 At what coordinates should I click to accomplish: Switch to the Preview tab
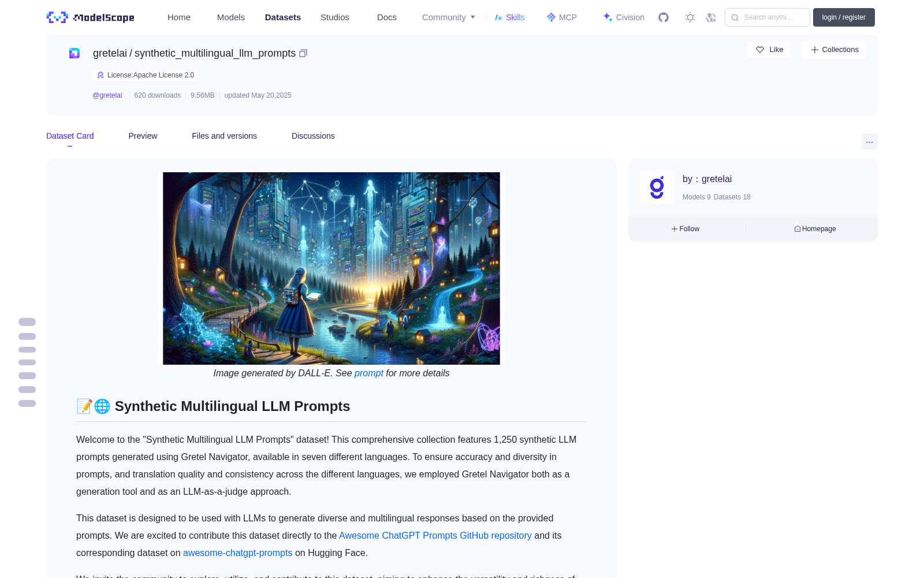(143, 136)
